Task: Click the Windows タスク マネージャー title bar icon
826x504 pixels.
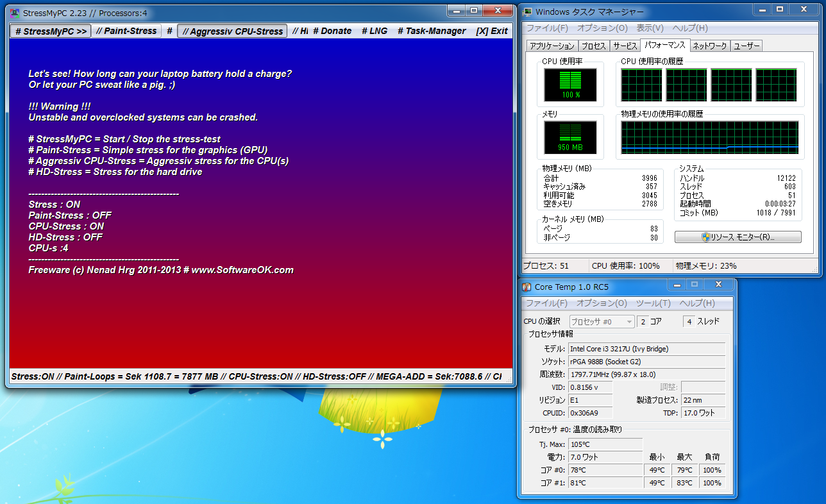Action: coord(527,11)
